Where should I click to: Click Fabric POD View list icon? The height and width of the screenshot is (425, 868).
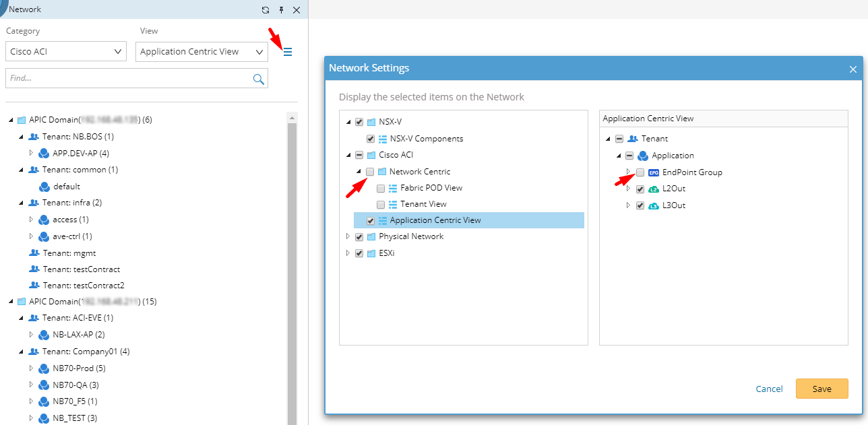tap(393, 188)
